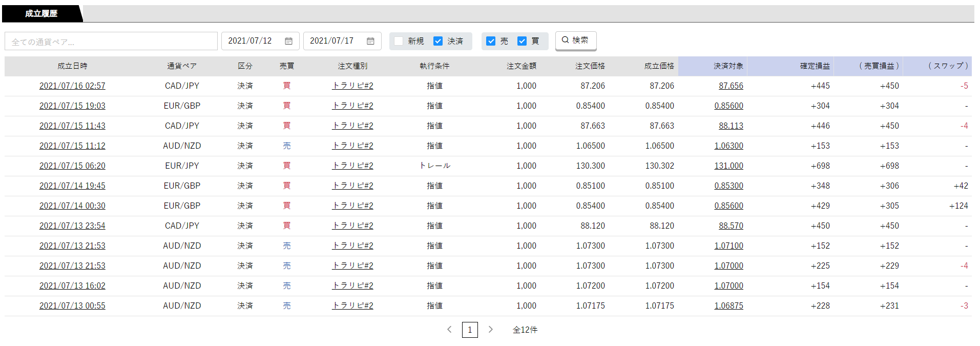980x346 pixels.
Task: Go to the previous page arrow
Action: pos(449,330)
